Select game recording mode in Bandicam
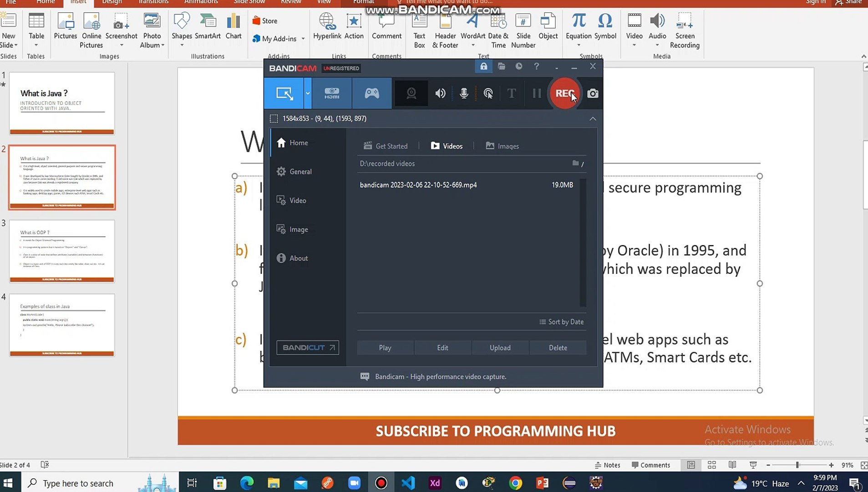Image resolution: width=868 pixels, height=492 pixels. click(371, 93)
